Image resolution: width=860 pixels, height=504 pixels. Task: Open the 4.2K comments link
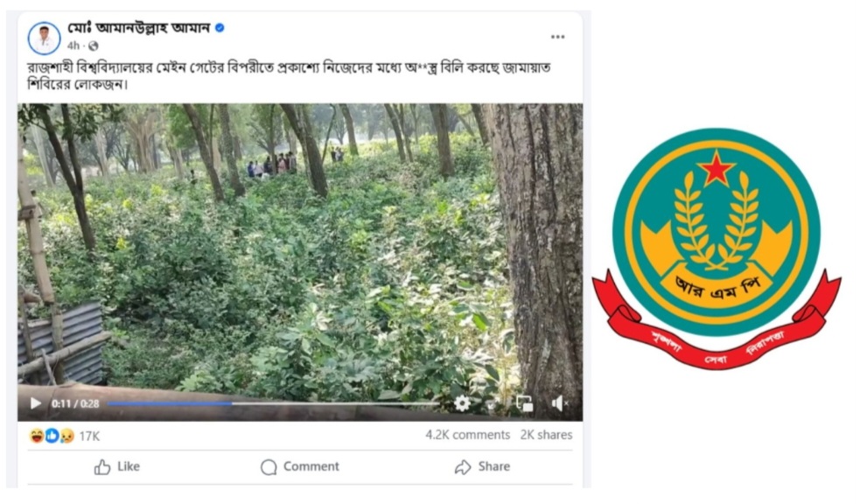click(468, 435)
